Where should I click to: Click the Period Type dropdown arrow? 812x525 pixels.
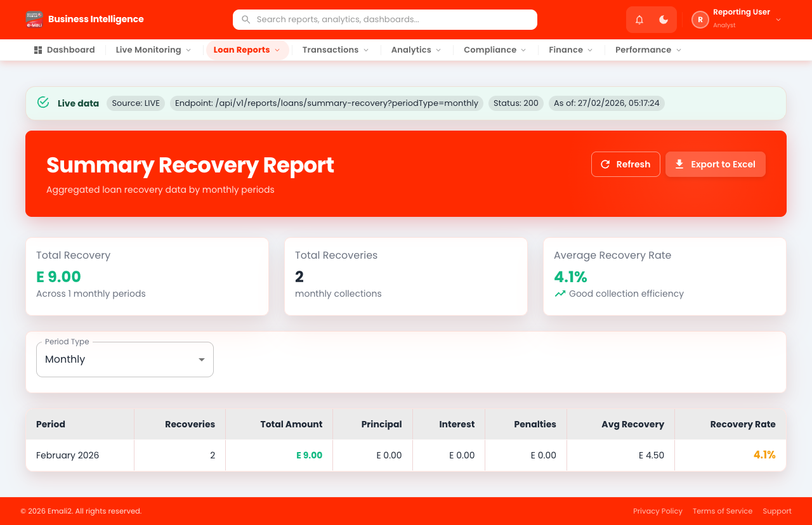202,360
